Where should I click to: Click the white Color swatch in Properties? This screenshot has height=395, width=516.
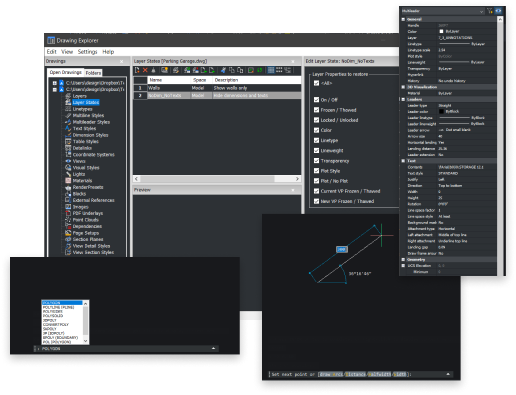click(441, 31)
